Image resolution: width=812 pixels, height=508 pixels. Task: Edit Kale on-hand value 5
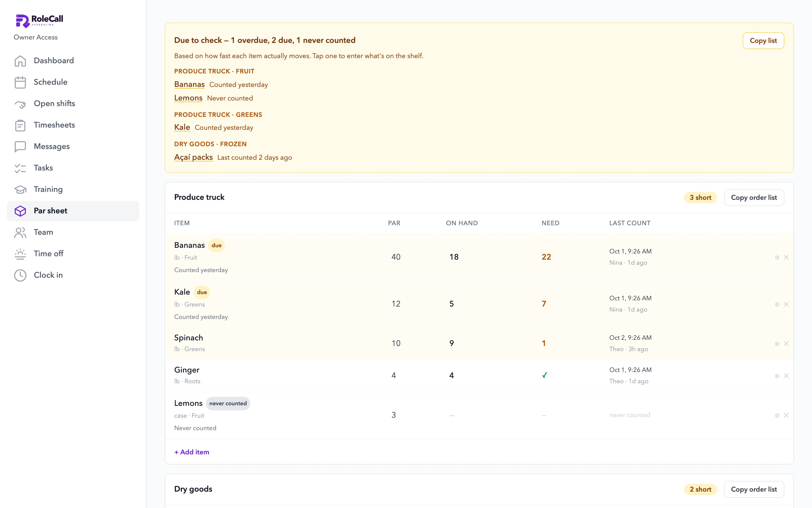(451, 304)
